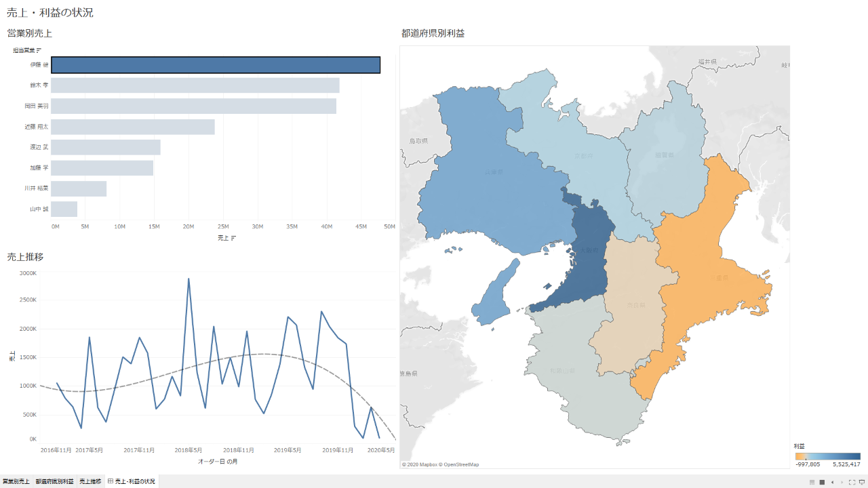Start presentation mode icon
868x488 pixels.
(x=862, y=482)
